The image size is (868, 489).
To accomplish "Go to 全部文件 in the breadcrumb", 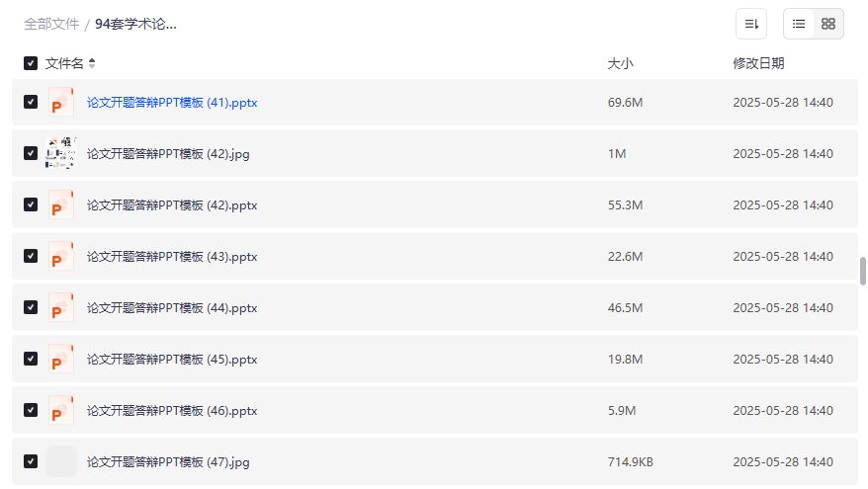I will 51,24.
